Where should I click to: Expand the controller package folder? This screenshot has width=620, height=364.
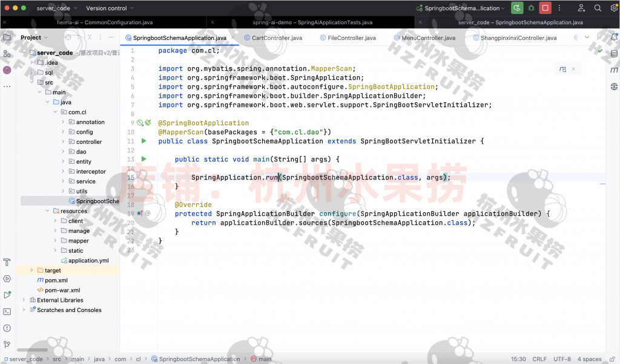(63, 142)
